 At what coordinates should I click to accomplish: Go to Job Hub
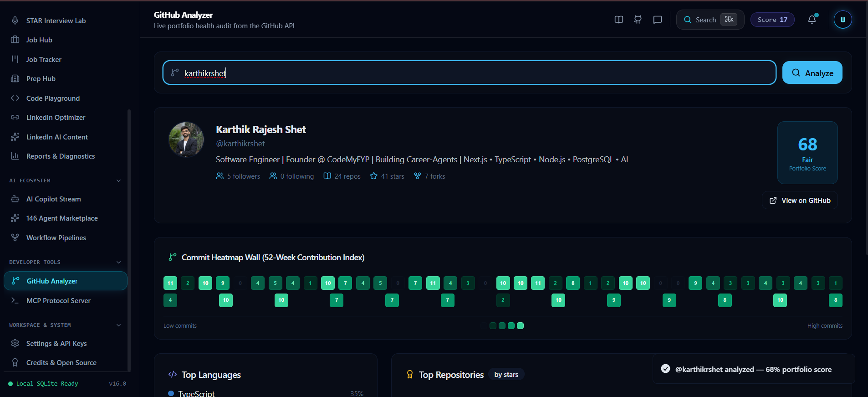(66, 40)
